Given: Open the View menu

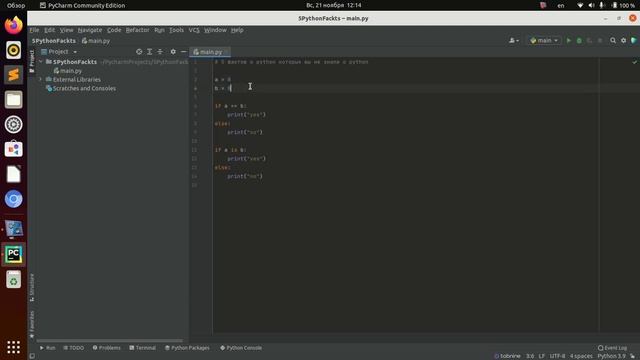Looking at the screenshot, I should (x=66, y=30).
